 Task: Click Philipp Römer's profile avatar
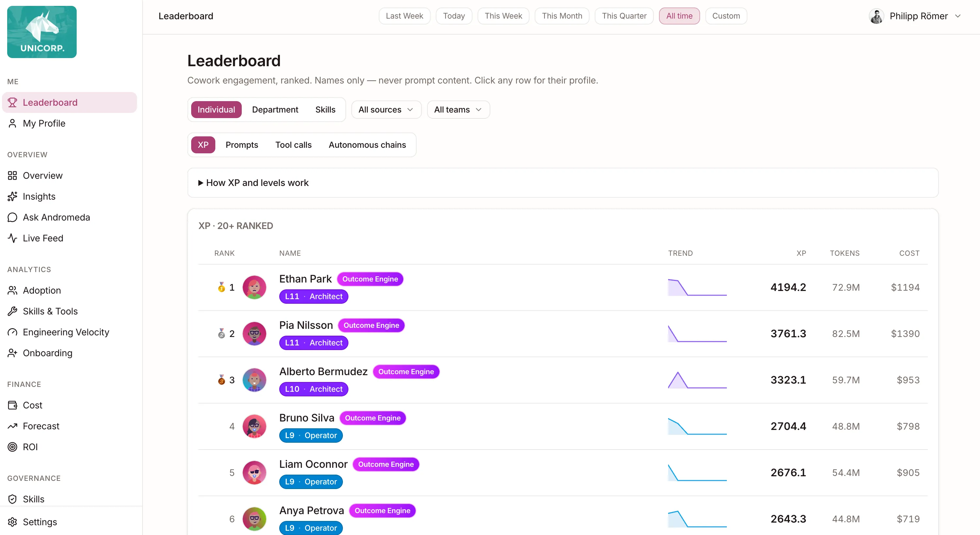pos(876,16)
